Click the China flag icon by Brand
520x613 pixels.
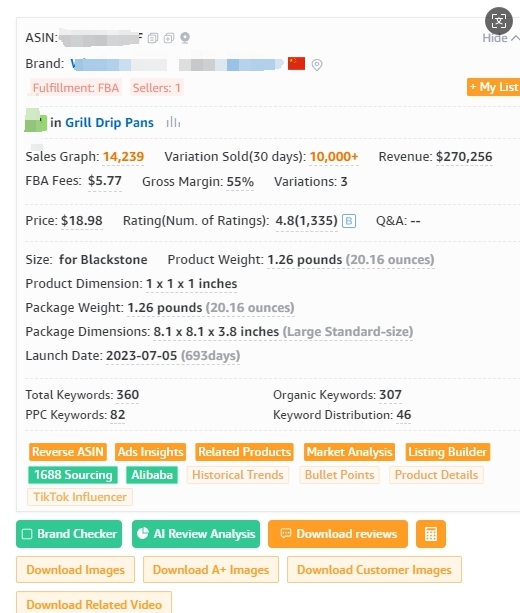pos(296,63)
